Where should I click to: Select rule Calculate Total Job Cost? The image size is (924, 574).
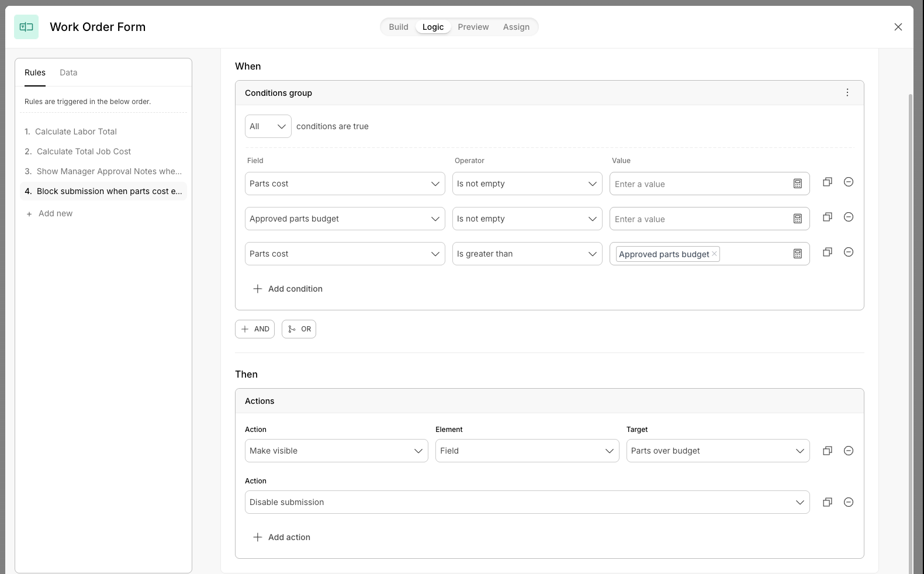[103, 151]
